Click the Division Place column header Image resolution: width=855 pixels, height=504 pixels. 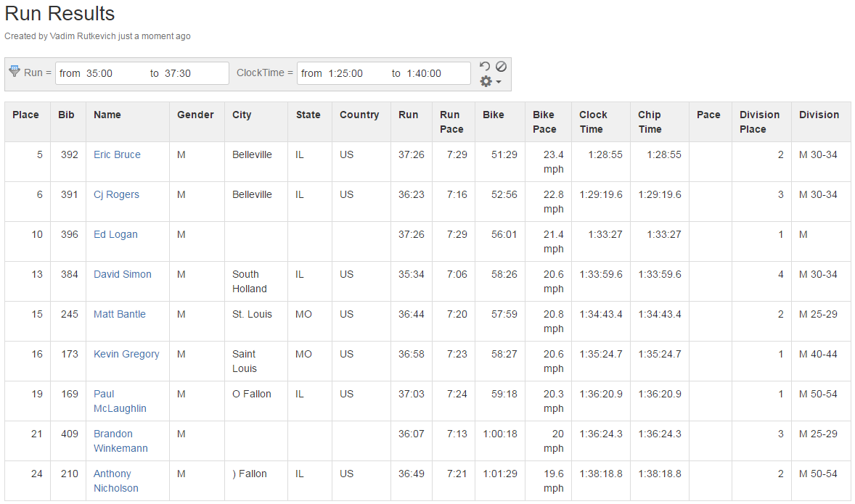759,122
